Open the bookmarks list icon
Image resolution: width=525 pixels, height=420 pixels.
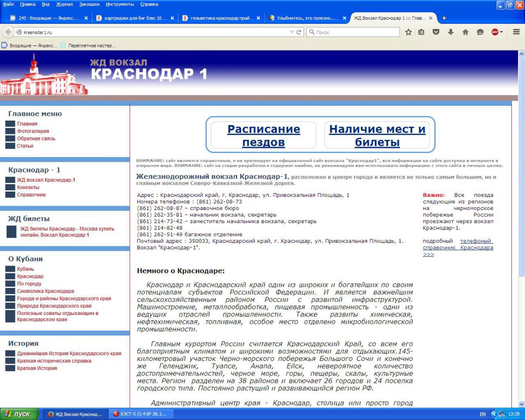point(422,32)
